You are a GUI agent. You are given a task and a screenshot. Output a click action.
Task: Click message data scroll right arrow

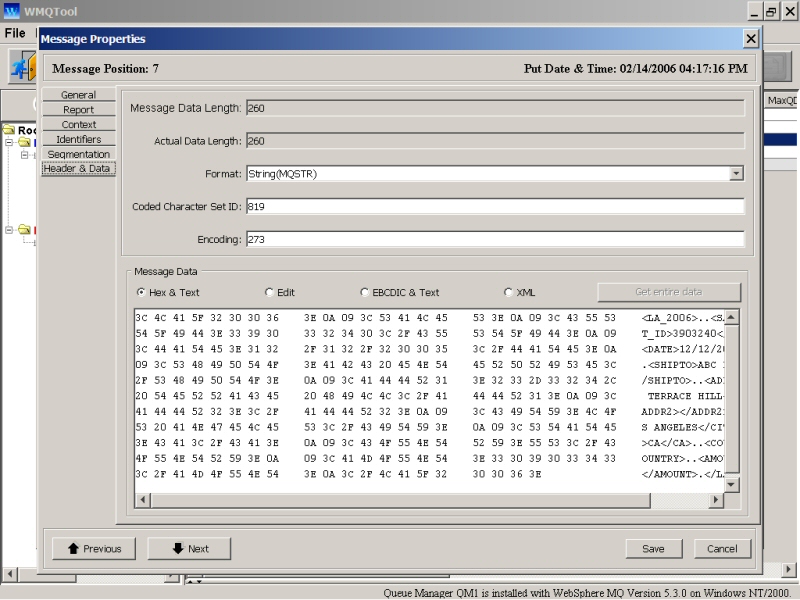tap(716, 500)
